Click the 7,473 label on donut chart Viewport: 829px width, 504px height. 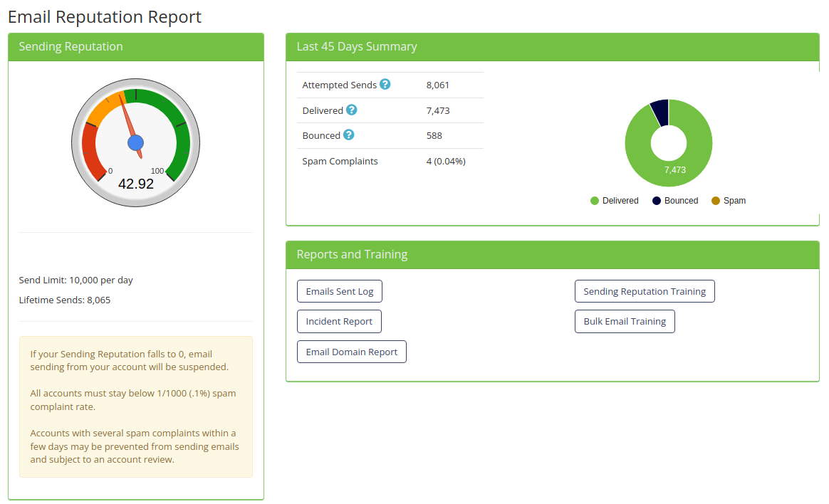(x=674, y=170)
